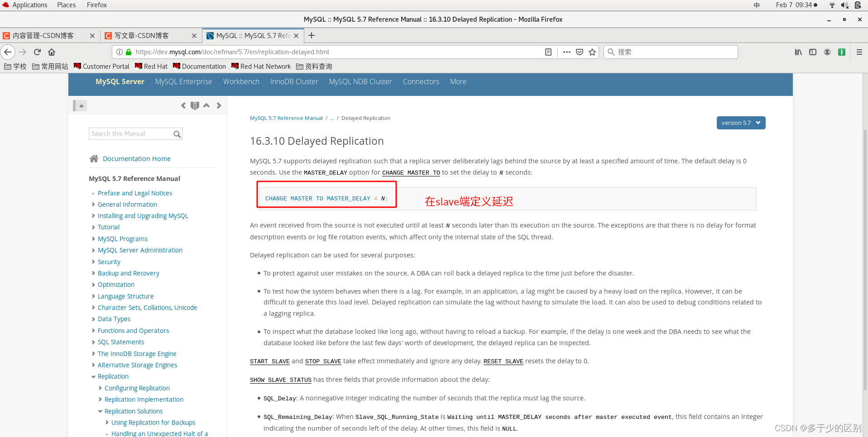
Task: Open the Firefox hamburger menu
Action: 859,52
